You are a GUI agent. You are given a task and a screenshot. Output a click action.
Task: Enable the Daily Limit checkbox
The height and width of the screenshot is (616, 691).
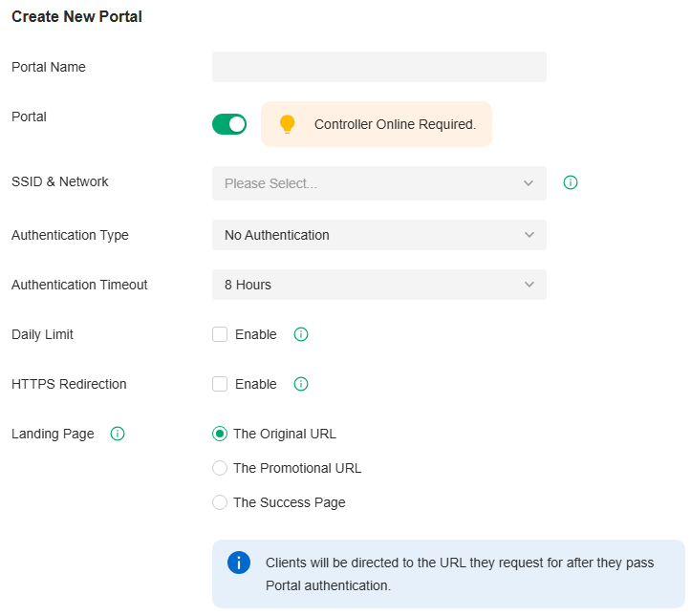coord(220,334)
